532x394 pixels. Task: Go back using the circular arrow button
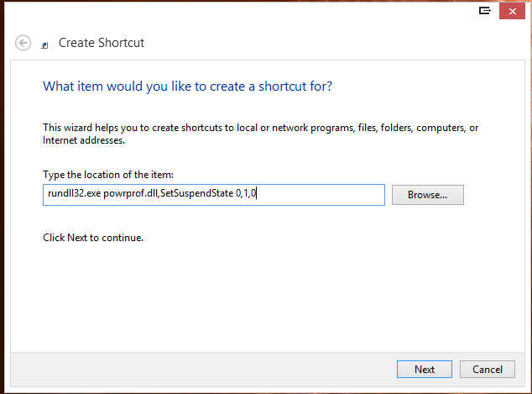click(x=23, y=43)
